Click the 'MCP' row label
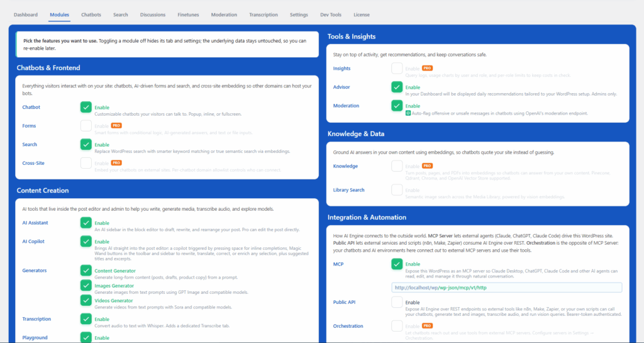Screen dimensions: 644x343 338,264
